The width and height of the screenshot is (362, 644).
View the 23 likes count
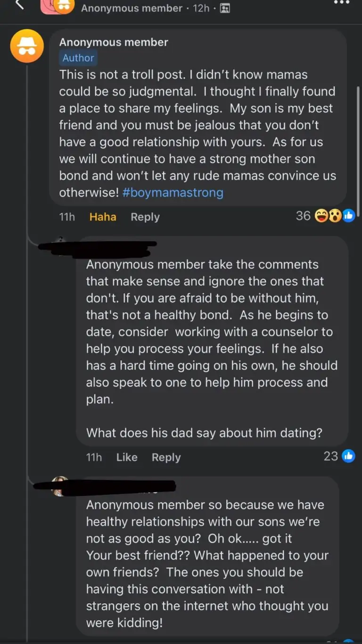[331, 456]
